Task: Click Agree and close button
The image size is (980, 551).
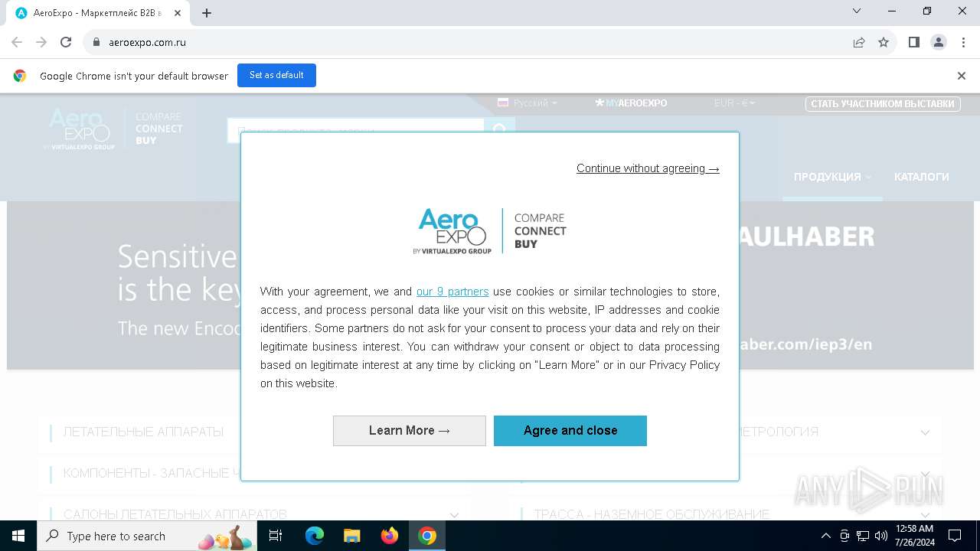Action: tap(570, 430)
